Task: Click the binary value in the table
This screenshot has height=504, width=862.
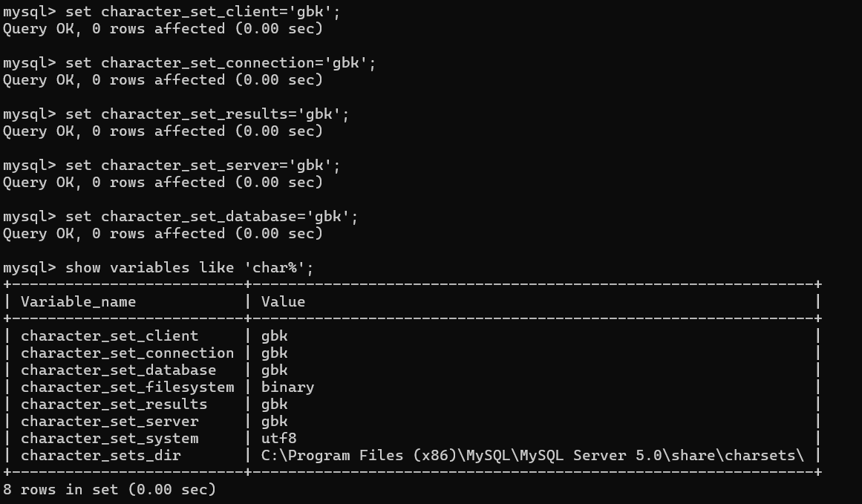Action: [x=287, y=387]
